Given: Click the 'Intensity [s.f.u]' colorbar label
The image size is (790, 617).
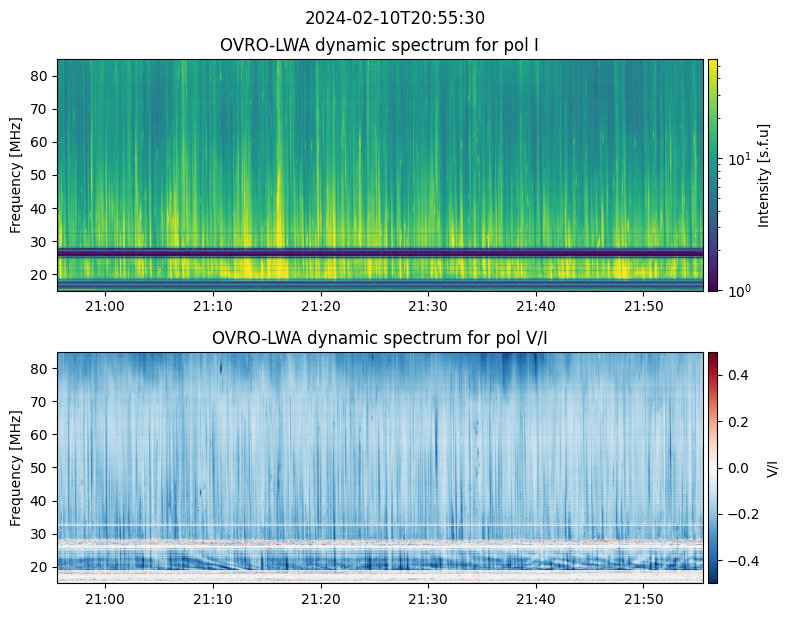Looking at the screenshot, I should click(x=764, y=175).
